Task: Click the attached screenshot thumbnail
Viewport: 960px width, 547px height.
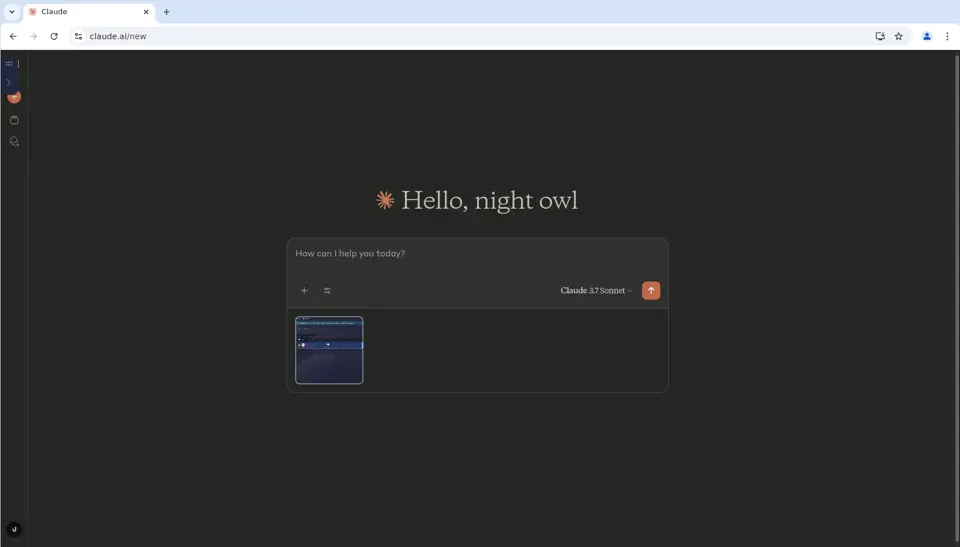Action: pos(329,350)
